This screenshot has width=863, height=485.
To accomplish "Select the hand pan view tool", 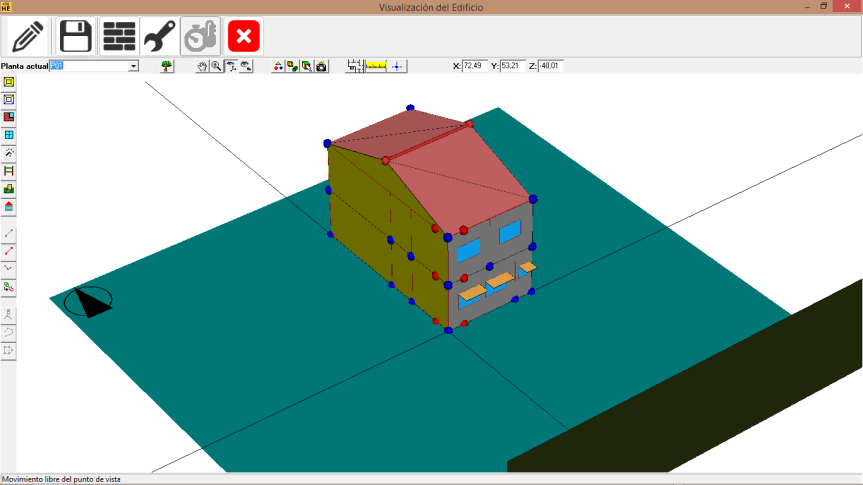I will point(202,66).
